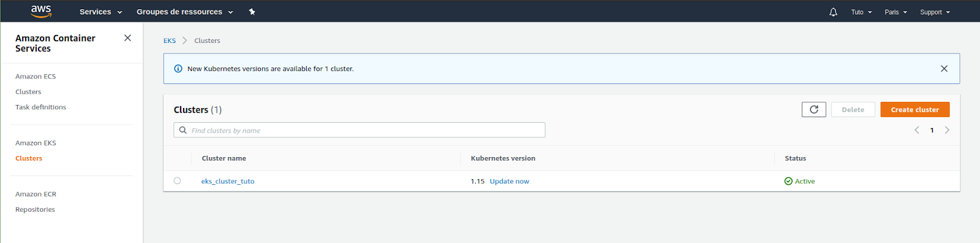Click the Create cluster button

(x=915, y=109)
